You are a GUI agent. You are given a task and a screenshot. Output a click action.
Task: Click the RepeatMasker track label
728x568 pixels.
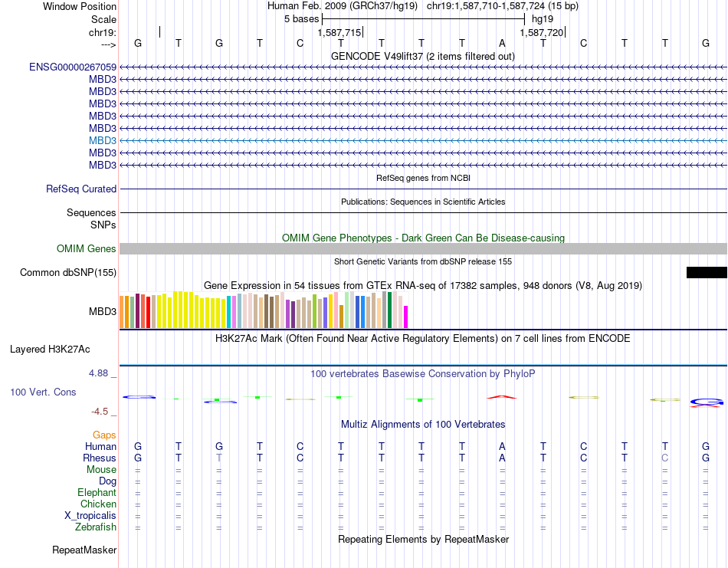click(84, 550)
